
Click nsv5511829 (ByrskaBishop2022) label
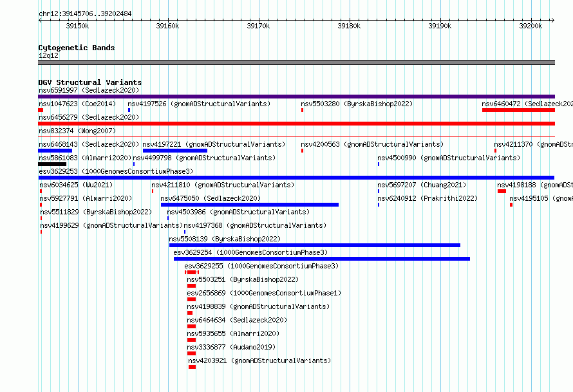[96, 212]
